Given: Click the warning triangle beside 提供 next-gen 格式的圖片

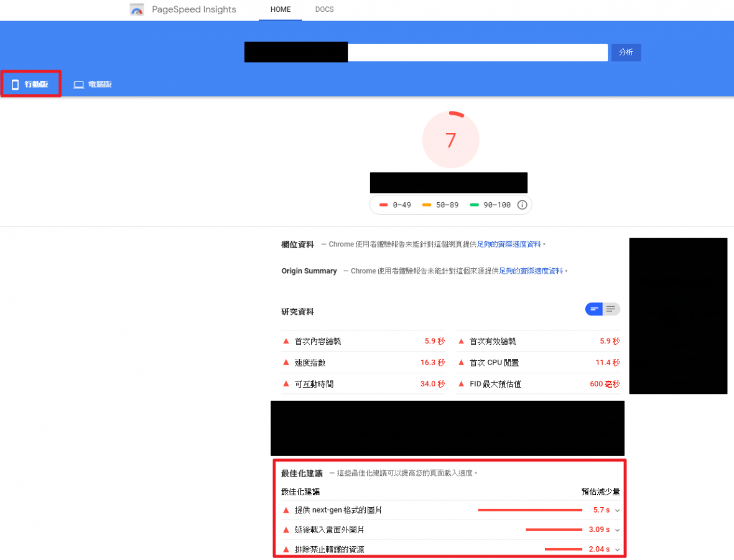Looking at the screenshot, I should pyautogui.click(x=286, y=510).
